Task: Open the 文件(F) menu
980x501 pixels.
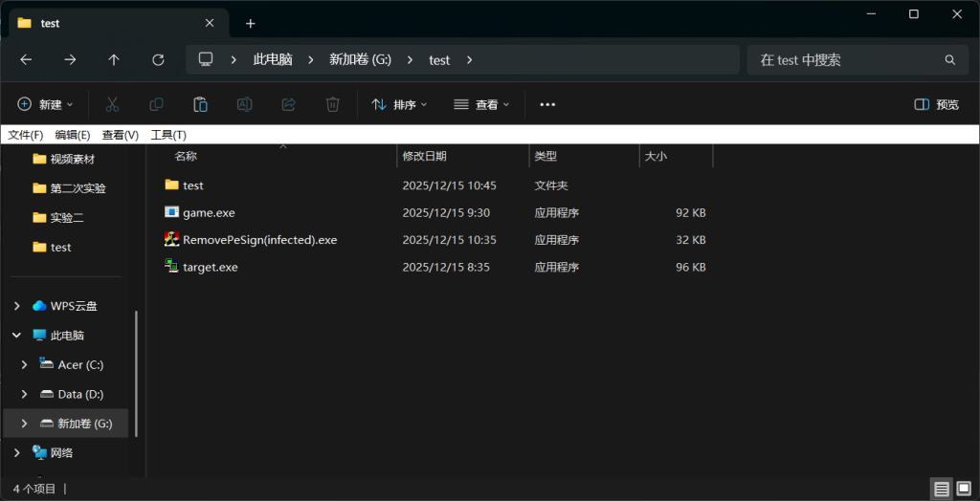Action: click(26, 135)
